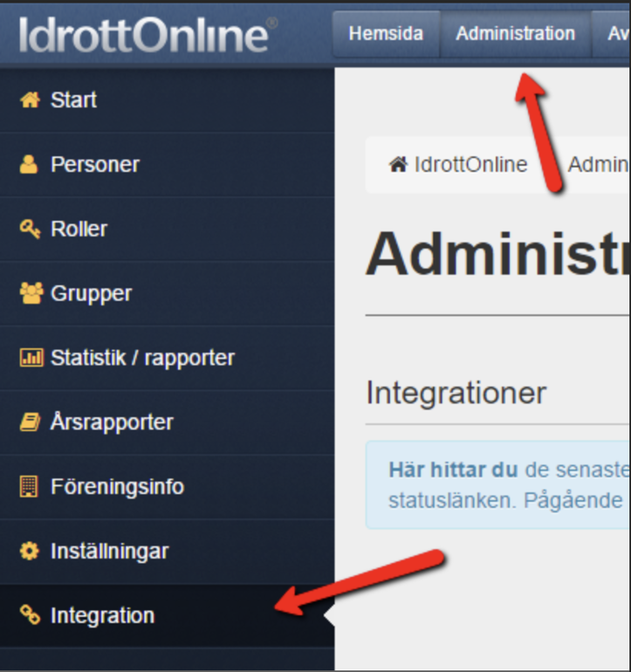Image resolution: width=631 pixels, height=672 pixels.
Task: Follow the Admin breadcrumb link
Action: click(599, 164)
